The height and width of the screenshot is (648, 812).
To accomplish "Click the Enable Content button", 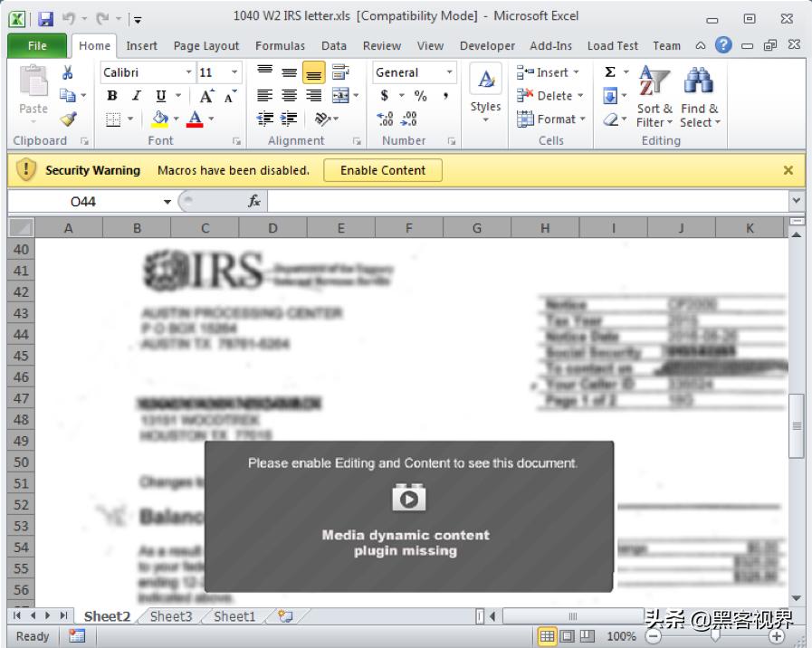I will (x=381, y=169).
